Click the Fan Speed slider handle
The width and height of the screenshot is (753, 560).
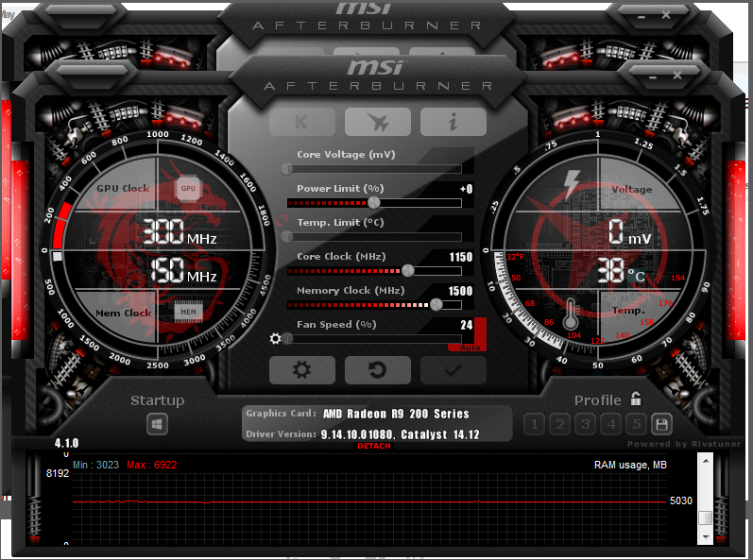[x=287, y=339]
